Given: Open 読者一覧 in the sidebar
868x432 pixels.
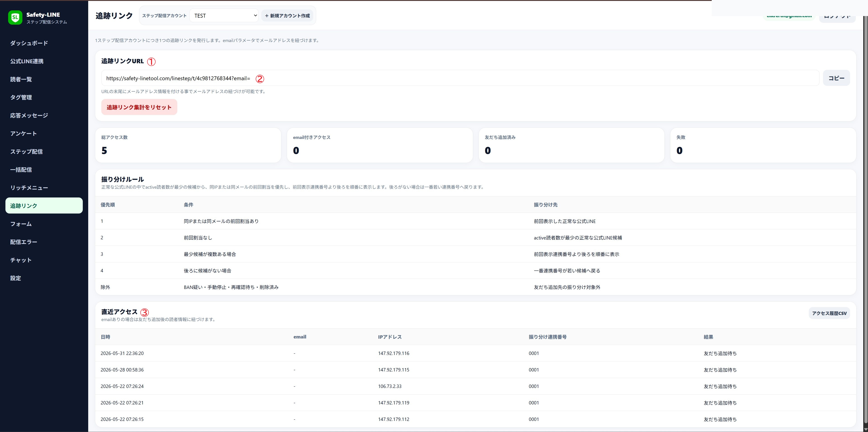Looking at the screenshot, I should (x=44, y=80).
